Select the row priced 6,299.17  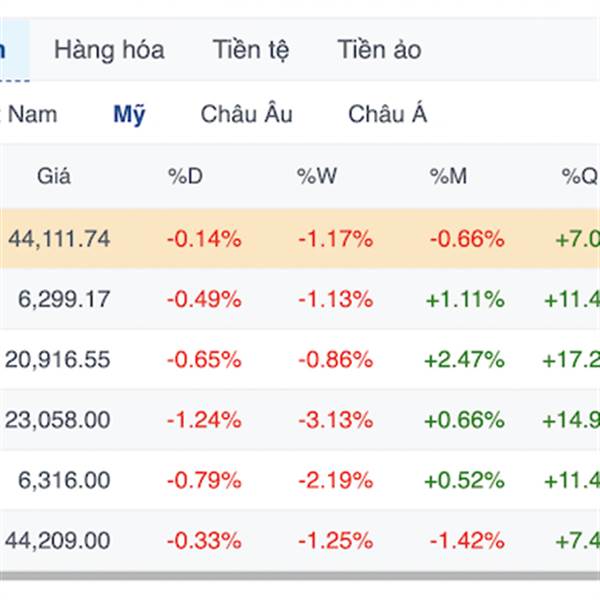pos(300,299)
